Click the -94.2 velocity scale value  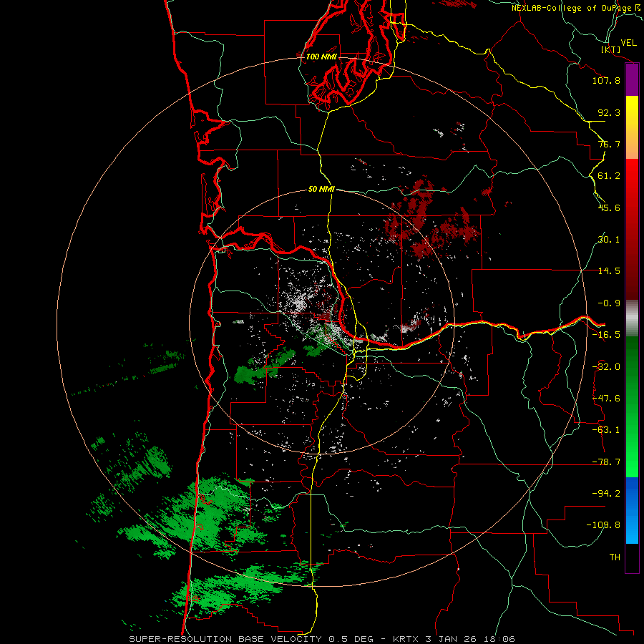point(606,493)
